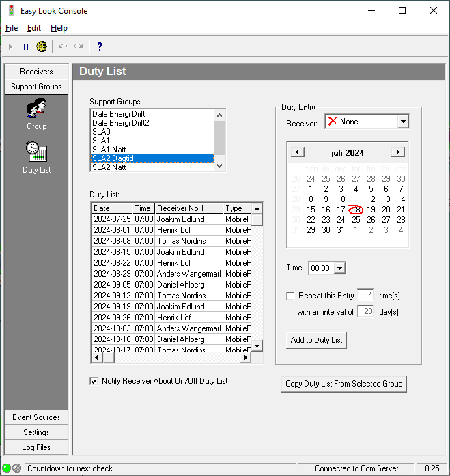Sort by the Date column header
The image size is (450, 476).
click(x=112, y=208)
